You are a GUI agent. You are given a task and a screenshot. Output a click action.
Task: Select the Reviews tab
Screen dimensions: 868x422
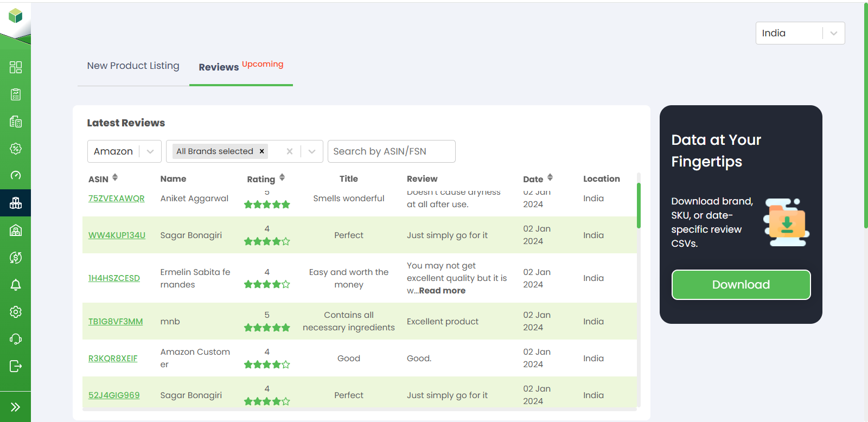(x=219, y=67)
